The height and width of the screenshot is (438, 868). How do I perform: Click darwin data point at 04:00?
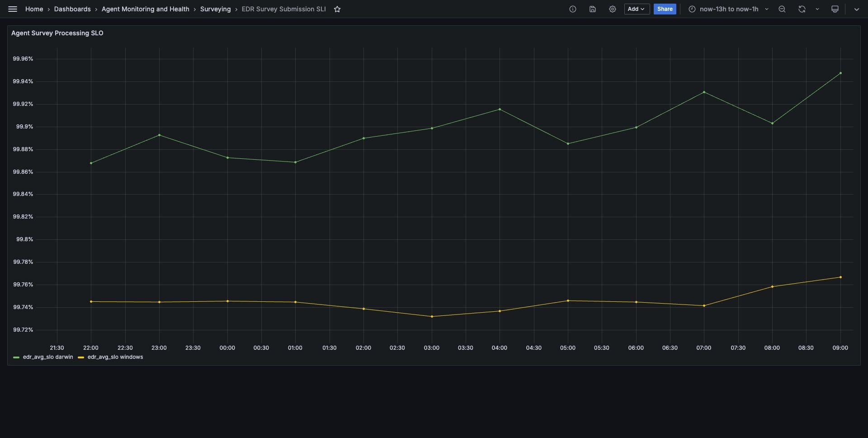500,109
